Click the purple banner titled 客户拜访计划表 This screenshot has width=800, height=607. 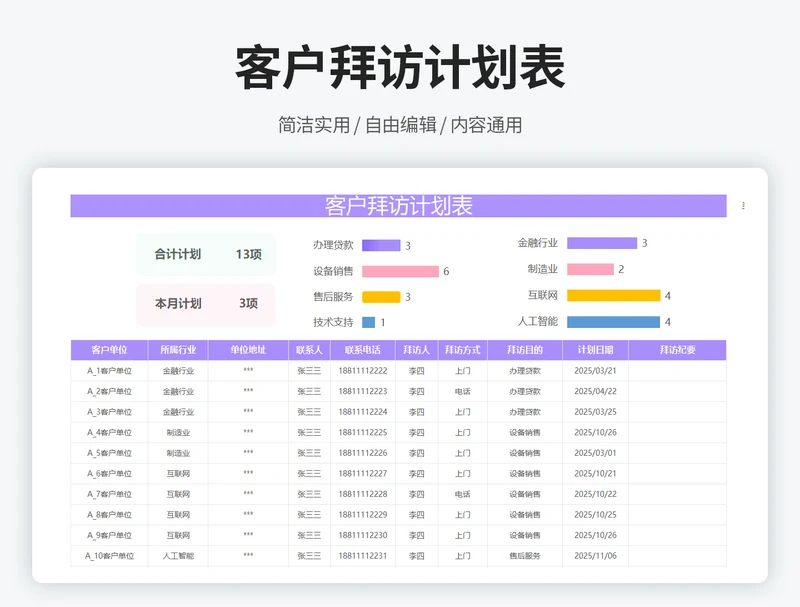pos(398,206)
